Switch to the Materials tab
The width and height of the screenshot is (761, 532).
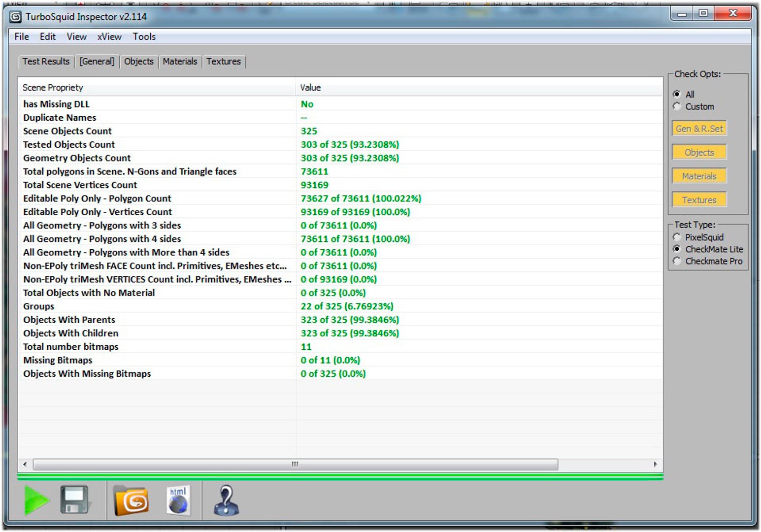click(x=180, y=62)
